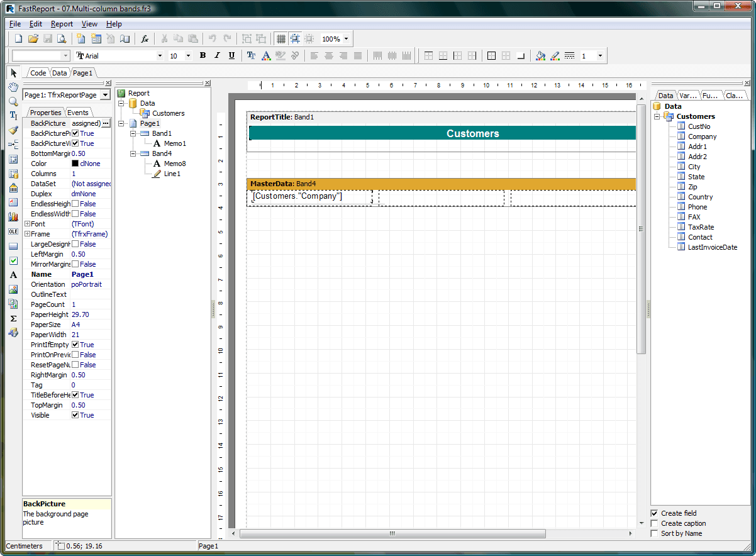Screen dimensions: 756x556
Task: Collapse Band4 node in report tree
Action: [x=133, y=153]
